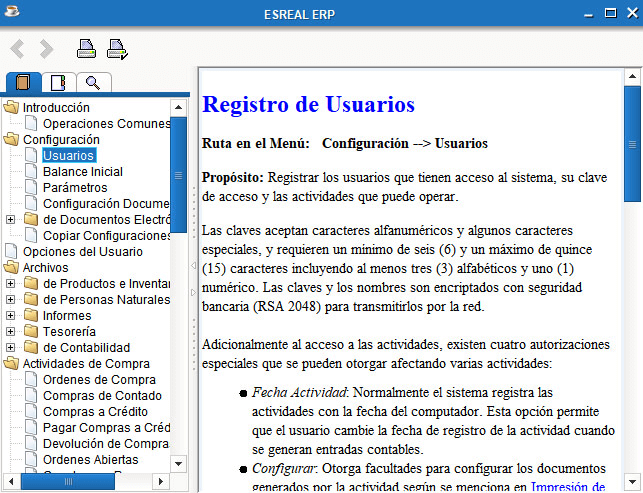Image resolution: width=643 pixels, height=493 pixels.
Task: Select Actividades de Compra folder
Action: pyautogui.click(x=86, y=363)
